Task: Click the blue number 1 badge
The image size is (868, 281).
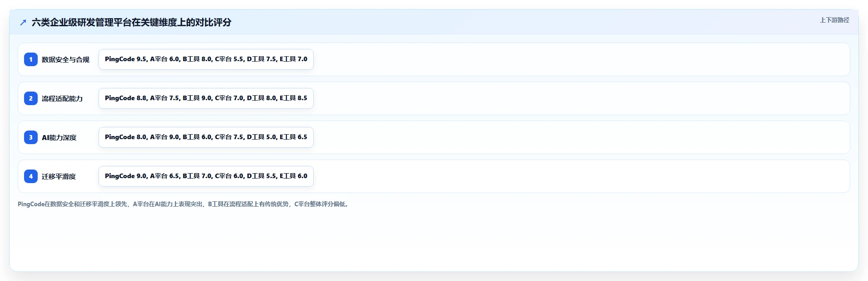Action: (x=31, y=59)
